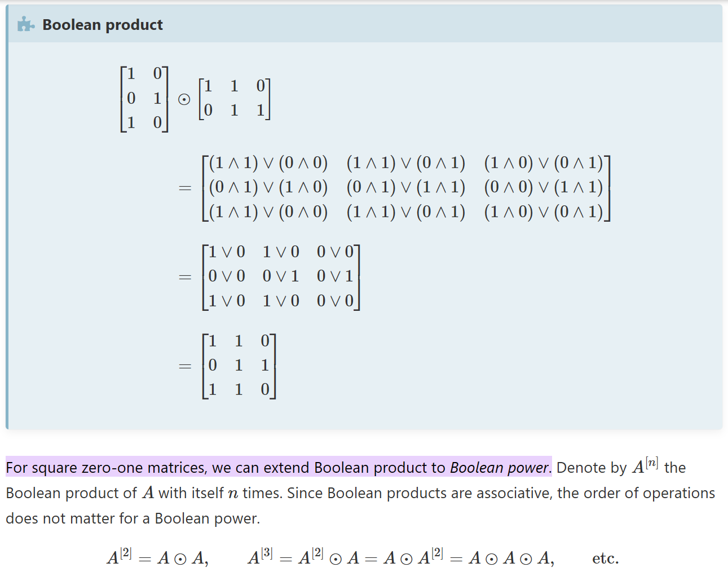Click the circled dot operator between the first matrices

(x=184, y=99)
